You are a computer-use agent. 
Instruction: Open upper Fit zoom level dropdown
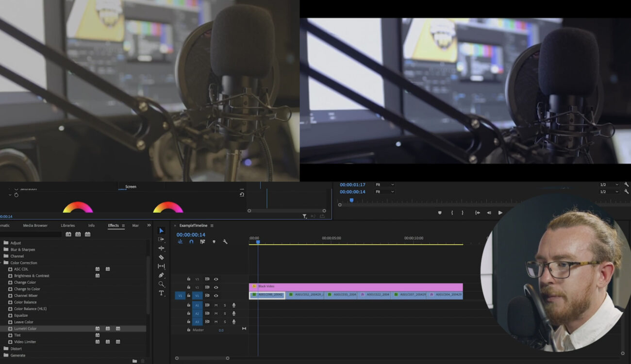pyautogui.click(x=384, y=184)
